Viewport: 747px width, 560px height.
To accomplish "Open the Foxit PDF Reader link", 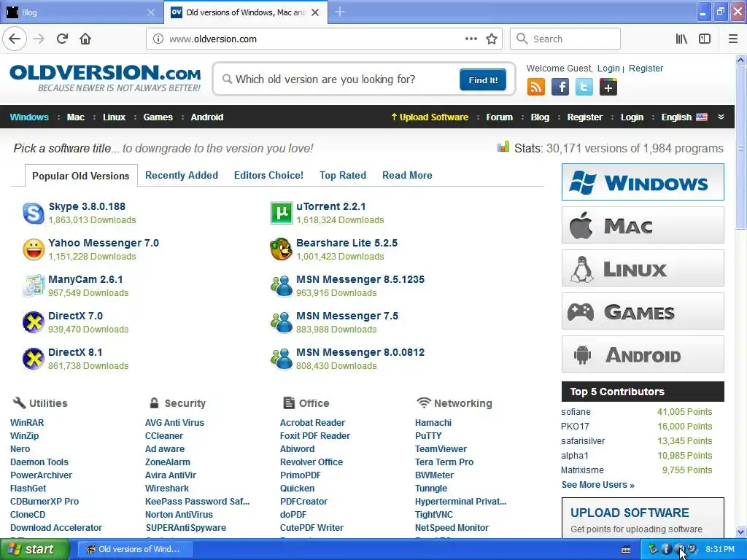I will coord(315,436).
